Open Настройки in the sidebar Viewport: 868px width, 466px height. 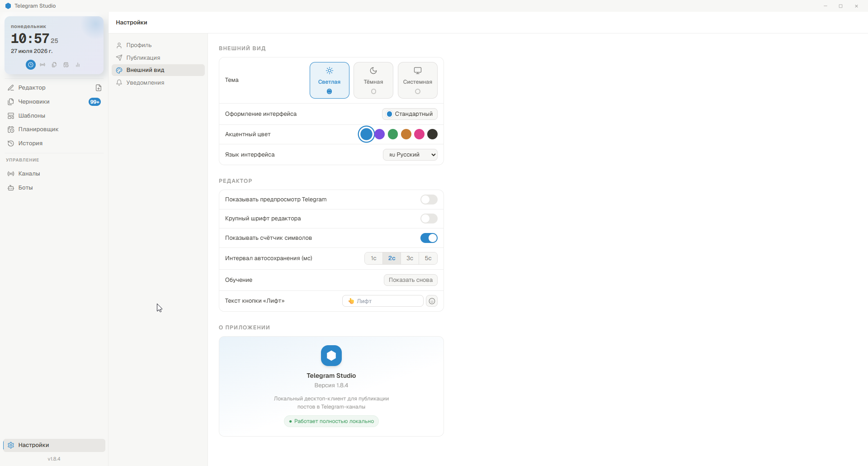(x=54, y=445)
